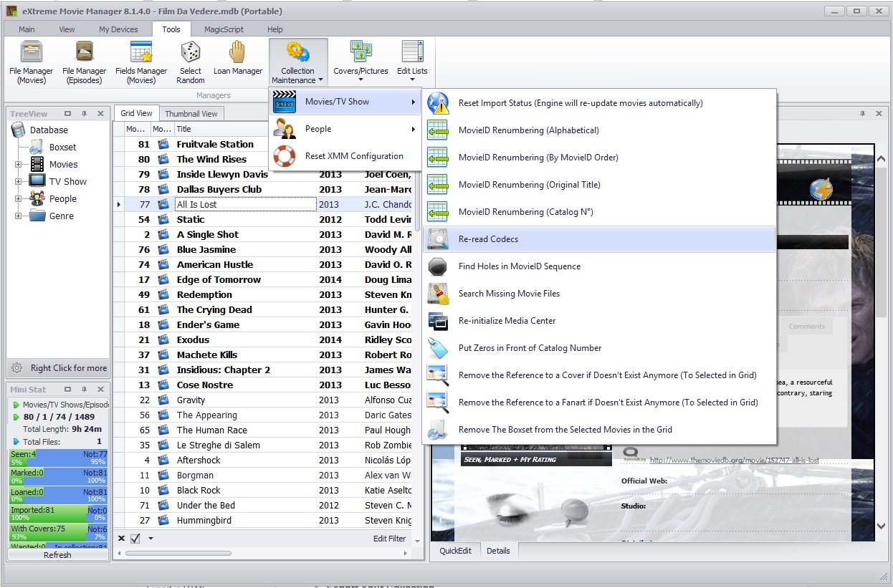Click the Select Random dice icon
The image size is (893, 588).
click(190, 62)
